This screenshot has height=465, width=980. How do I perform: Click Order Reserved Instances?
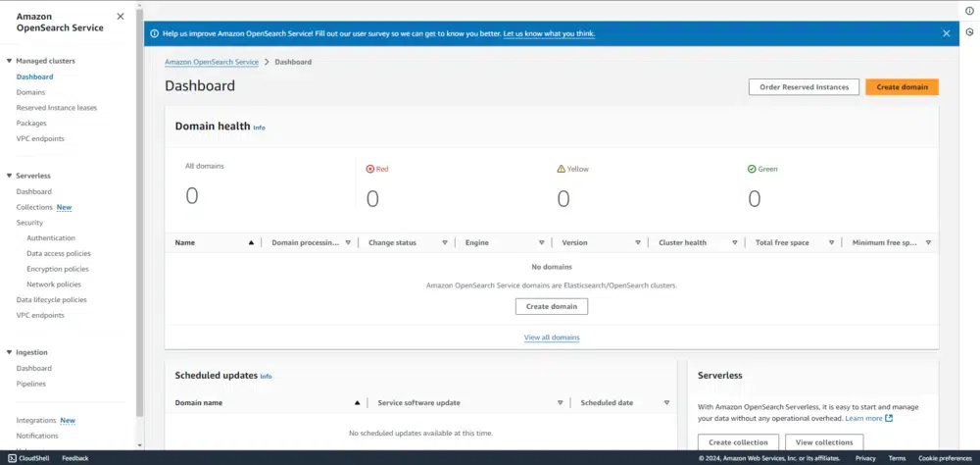(804, 87)
